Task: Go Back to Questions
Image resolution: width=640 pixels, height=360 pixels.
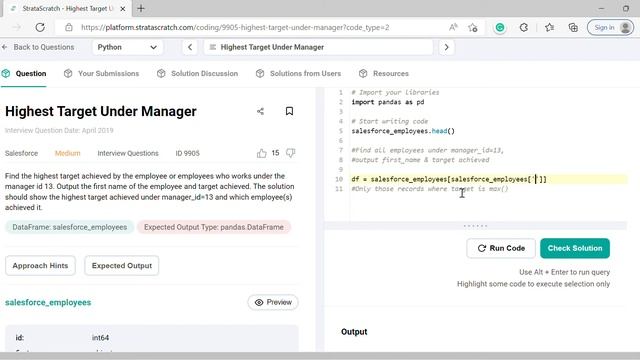Action: [38, 47]
